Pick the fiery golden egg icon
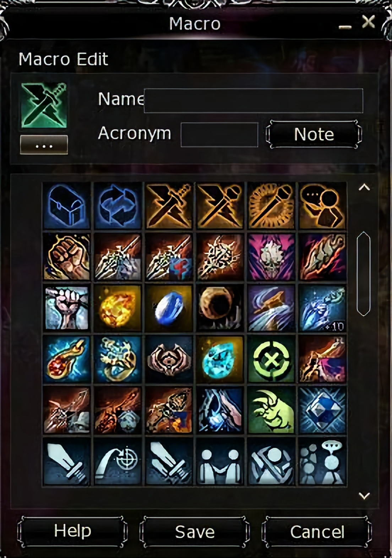 click(118, 308)
